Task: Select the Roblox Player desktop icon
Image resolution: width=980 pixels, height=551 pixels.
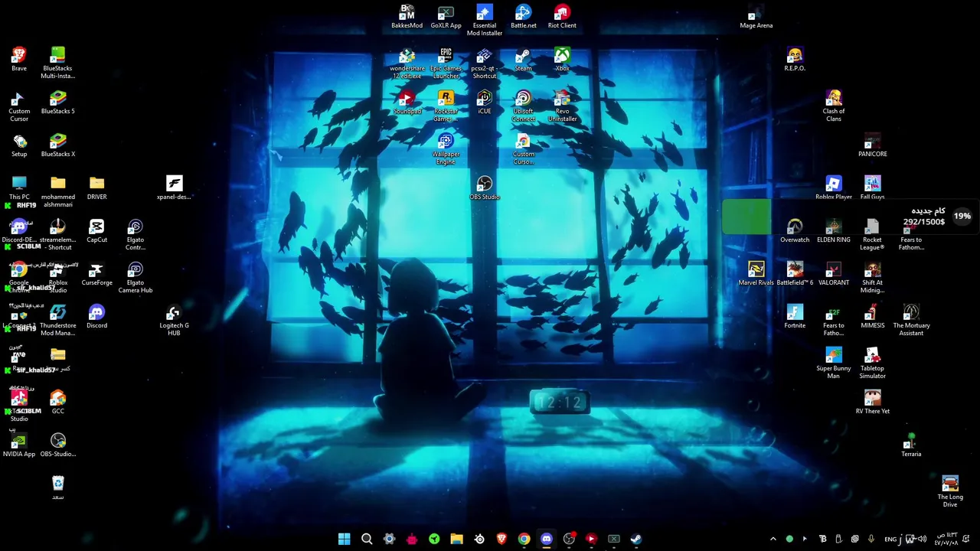Action: pyautogui.click(x=834, y=188)
